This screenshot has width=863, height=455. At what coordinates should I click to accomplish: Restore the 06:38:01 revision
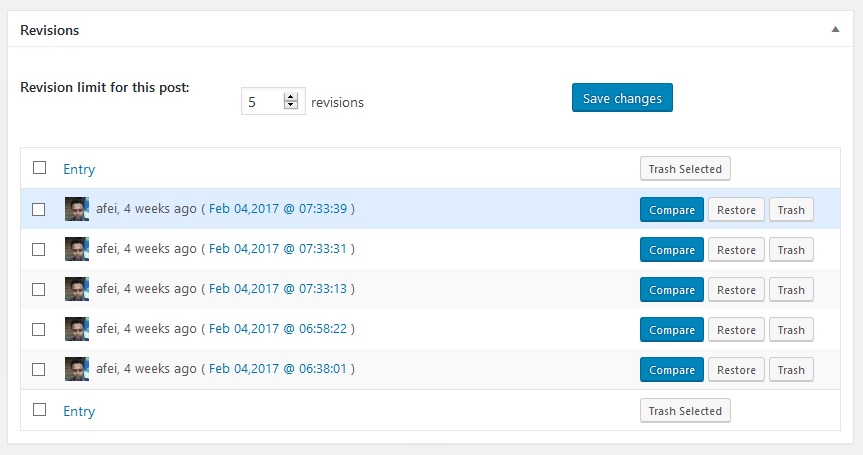click(x=736, y=370)
